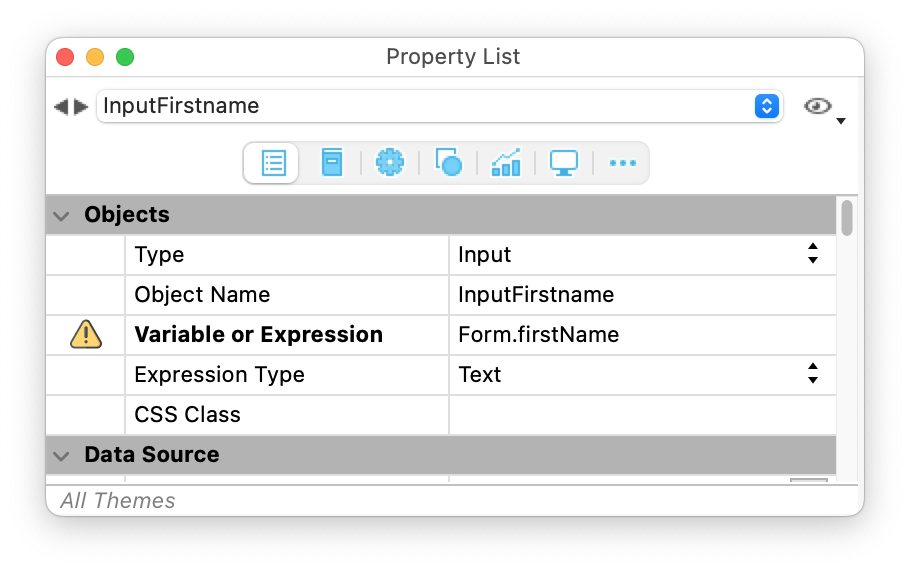Collapse the Objects section

pyautogui.click(x=62, y=215)
